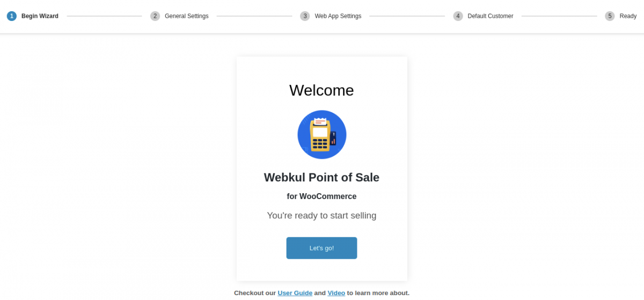
Task: Select the step 3 number circle
Action: coord(305,16)
